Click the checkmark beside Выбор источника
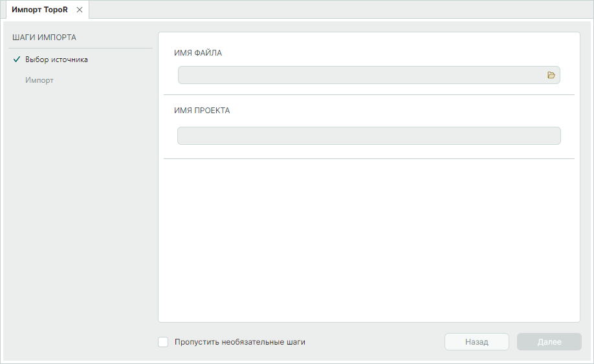 (17, 59)
